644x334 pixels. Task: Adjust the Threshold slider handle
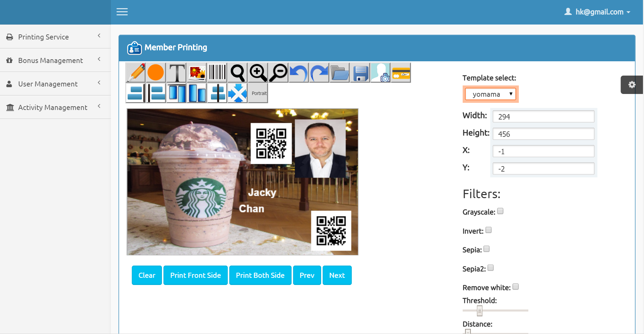(480, 311)
